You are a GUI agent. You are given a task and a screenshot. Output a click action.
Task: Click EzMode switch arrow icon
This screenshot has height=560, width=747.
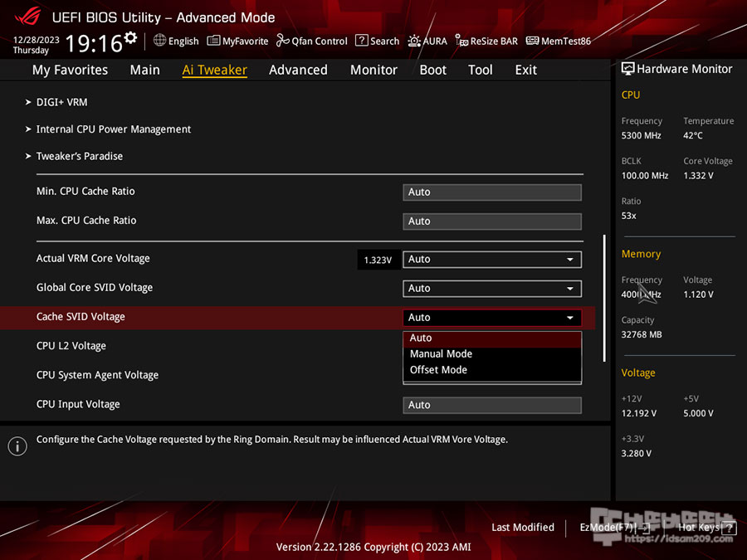644,528
